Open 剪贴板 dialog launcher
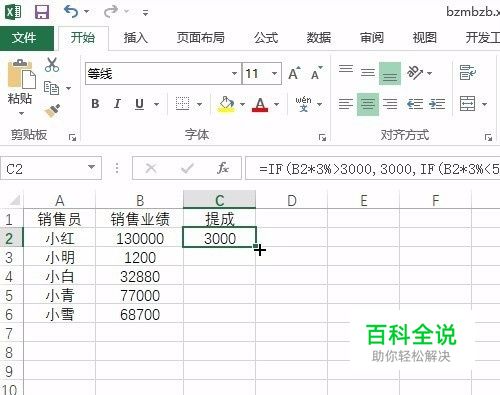 (x=72, y=137)
